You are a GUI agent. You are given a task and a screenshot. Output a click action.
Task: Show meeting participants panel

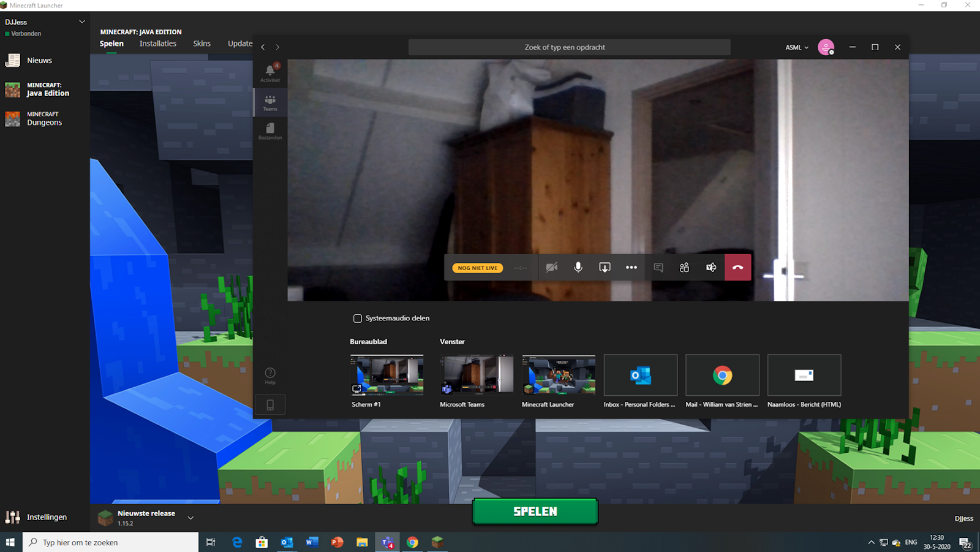pos(685,268)
